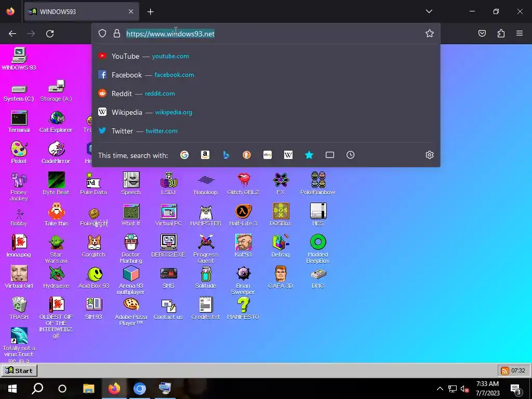
Task: Search this time with Google
Action: [184, 155]
